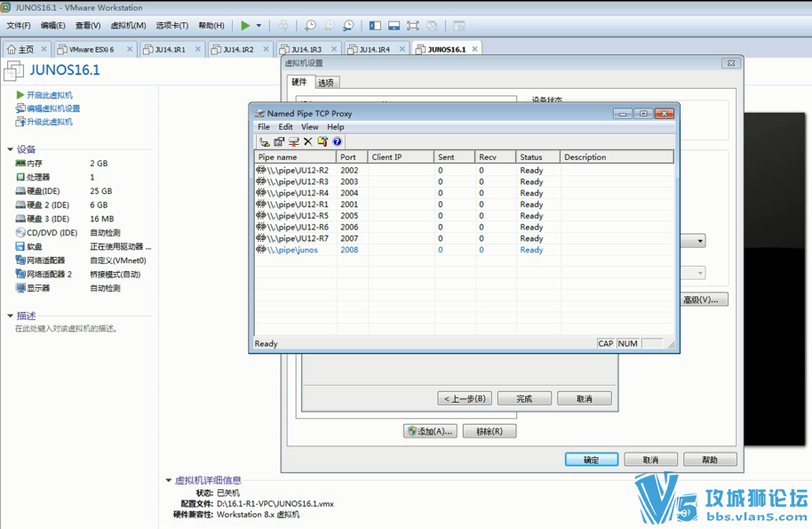Click the Unity mode icon in VMware toolbar
The width and height of the screenshot is (812, 529).
pyautogui.click(x=432, y=26)
